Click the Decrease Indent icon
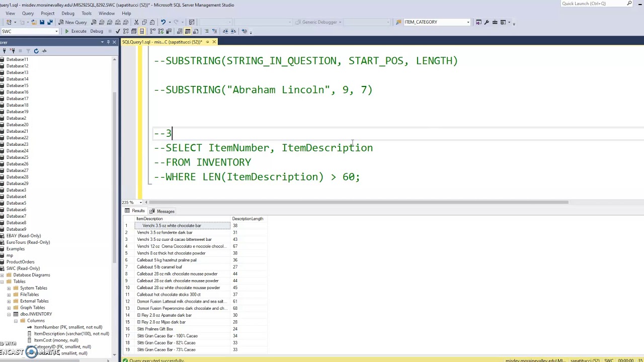 225,31
